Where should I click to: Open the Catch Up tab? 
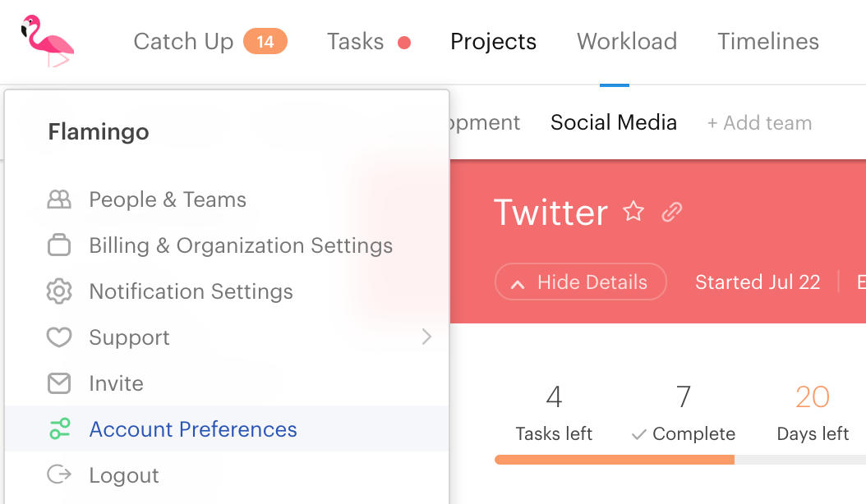click(183, 41)
